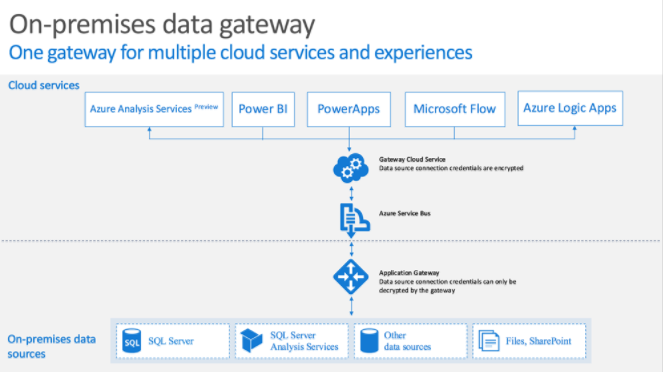Click the 'On-premises data sources' heading

tap(52, 346)
